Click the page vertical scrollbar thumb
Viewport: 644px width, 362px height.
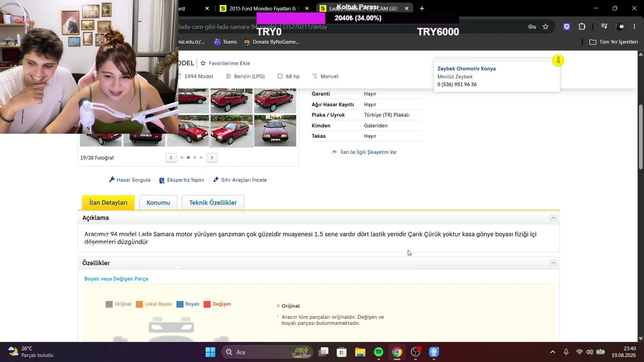[640, 137]
